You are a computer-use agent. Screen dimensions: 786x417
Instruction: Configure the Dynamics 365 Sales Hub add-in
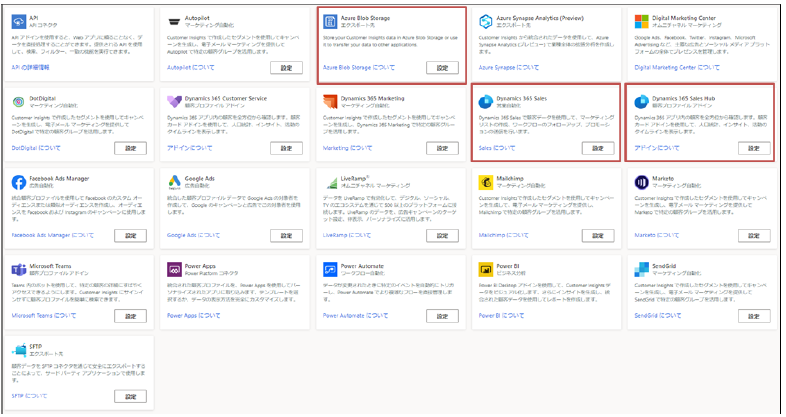pyautogui.click(x=754, y=148)
